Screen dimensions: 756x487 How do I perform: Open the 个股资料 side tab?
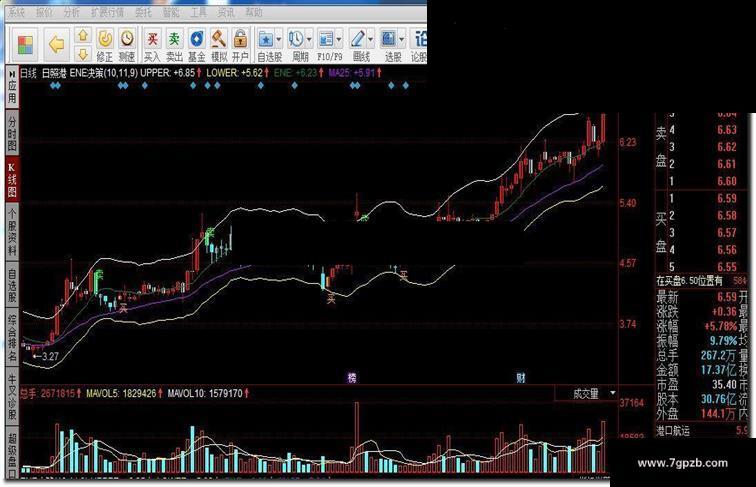click(12, 233)
